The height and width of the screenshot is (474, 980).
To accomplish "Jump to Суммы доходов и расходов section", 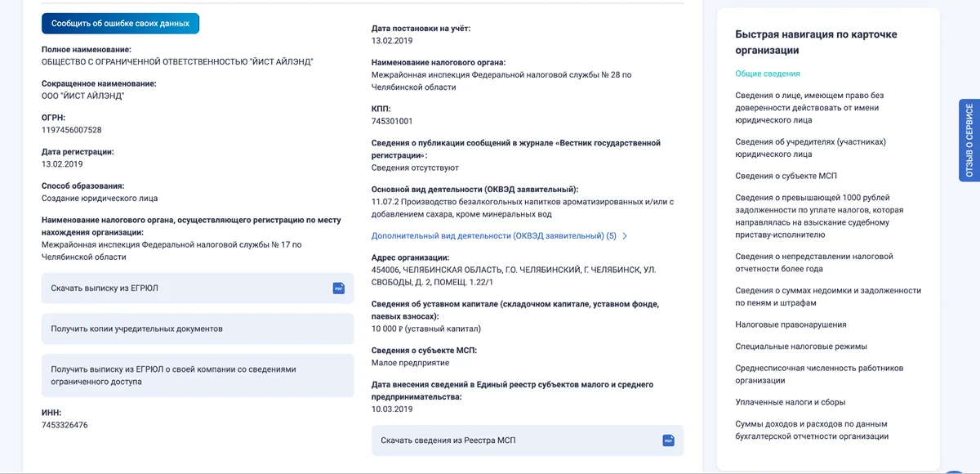I will (812, 430).
